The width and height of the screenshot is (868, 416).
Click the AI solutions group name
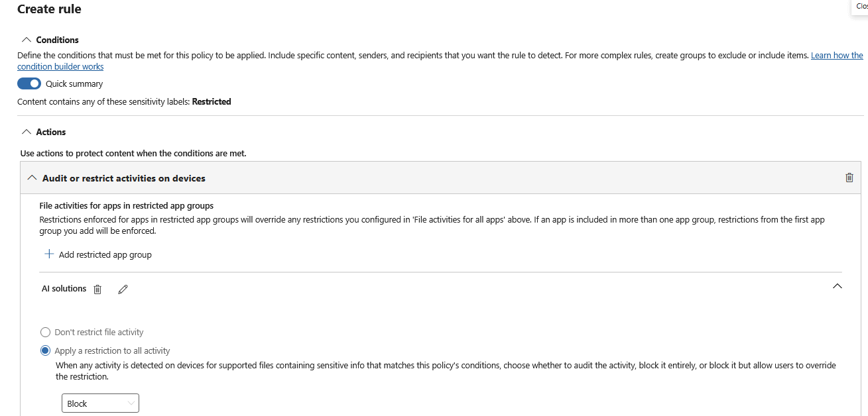(64, 289)
